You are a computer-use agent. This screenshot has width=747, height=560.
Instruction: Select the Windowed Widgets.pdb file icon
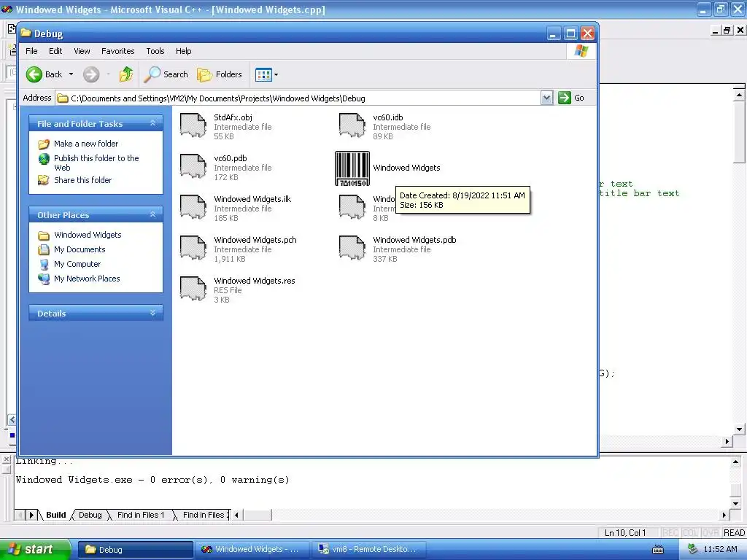352,248
